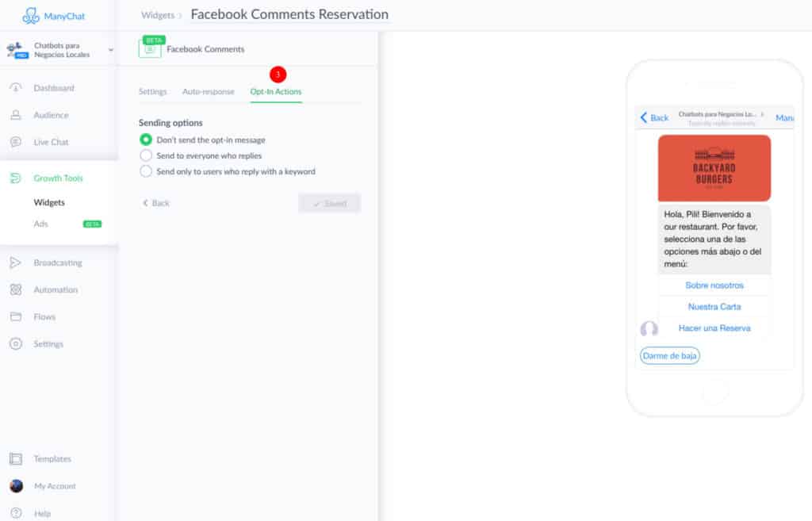The width and height of the screenshot is (812, 521).
Task: Click the bot avatar in phone preview
Action: 649,328
